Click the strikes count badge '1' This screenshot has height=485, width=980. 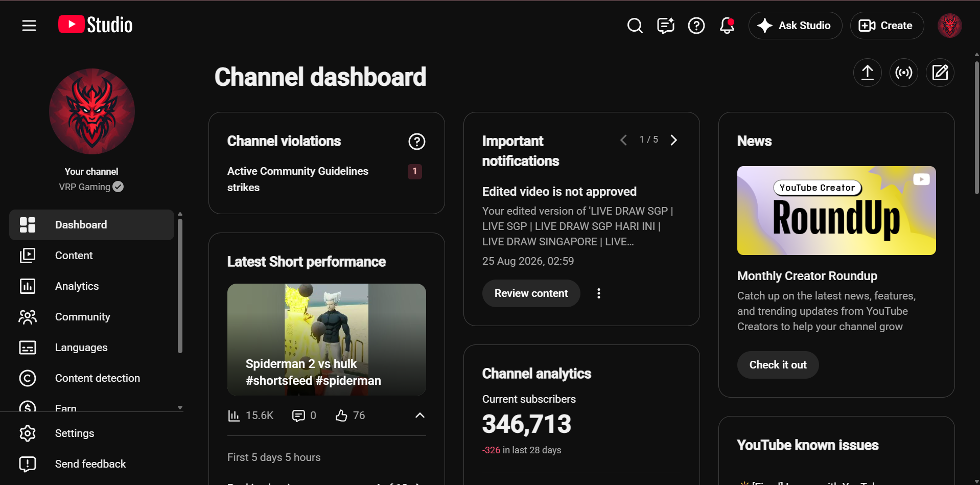414,172
